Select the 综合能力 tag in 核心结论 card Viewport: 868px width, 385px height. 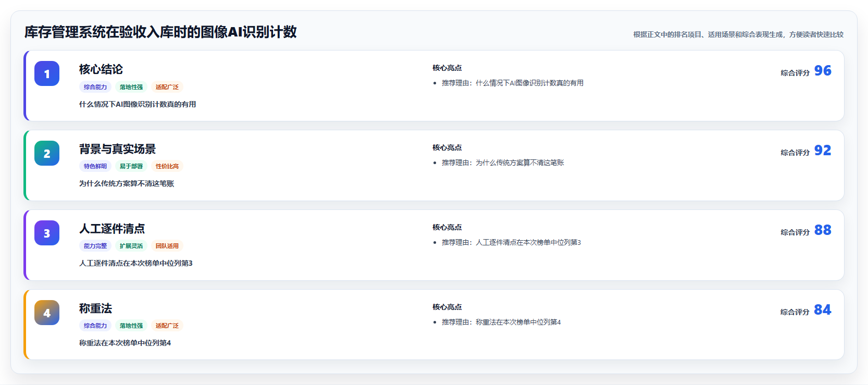click(x=95, y=87)
